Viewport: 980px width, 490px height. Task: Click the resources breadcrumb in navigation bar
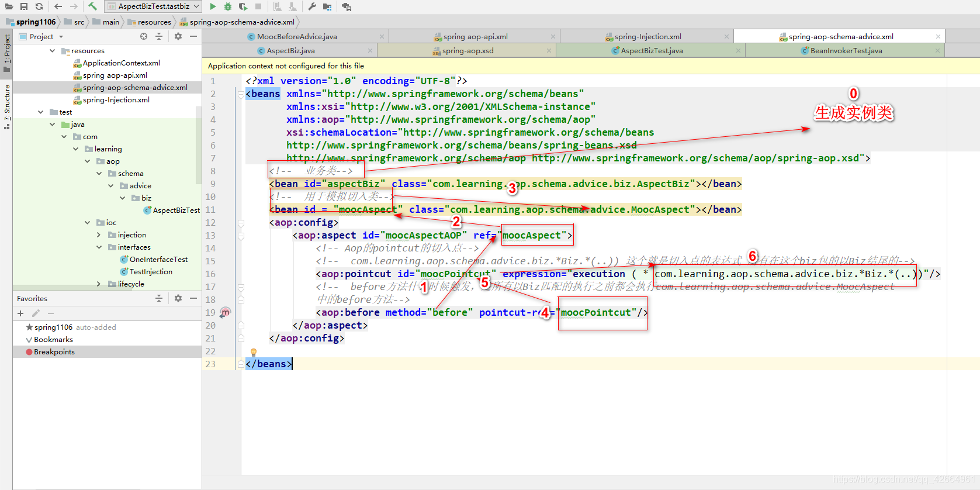click(150, 22)
